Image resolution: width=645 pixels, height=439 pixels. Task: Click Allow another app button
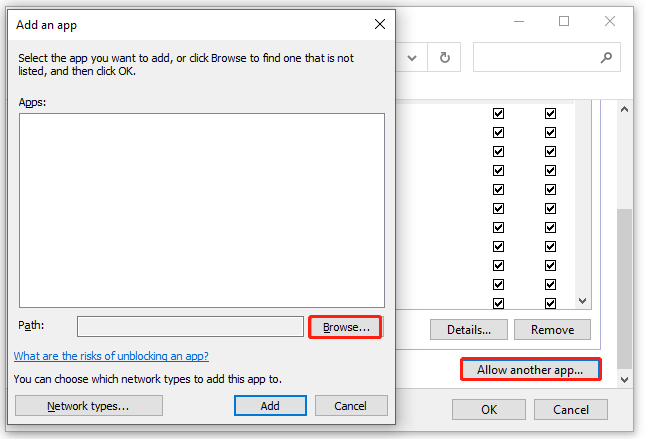(x=530, y=369)
